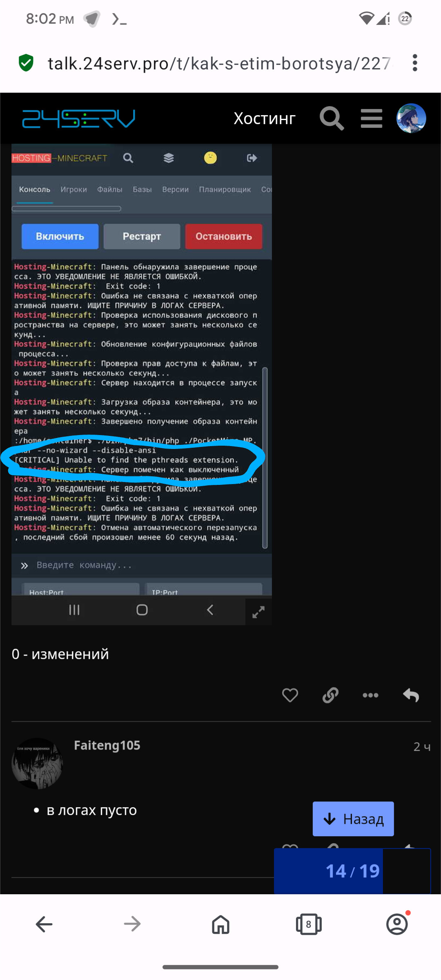Tap the user profile avatar in header
441x980 pixels.
pos(411,118)
